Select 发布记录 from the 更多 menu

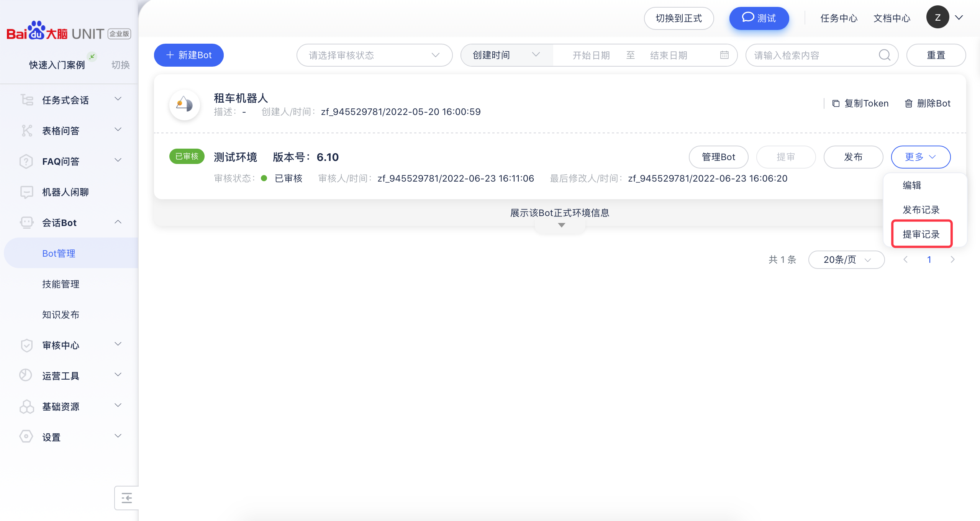click(x=921, y=210)
